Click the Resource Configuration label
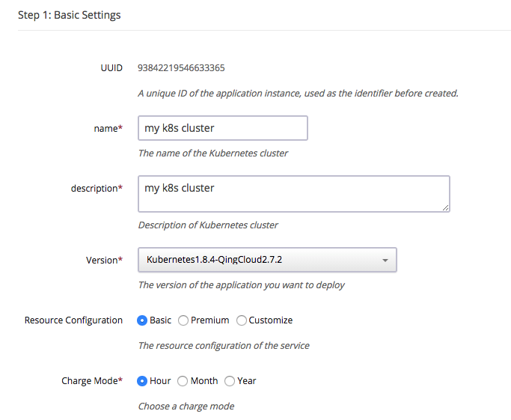Image resolution: width=511 pixels, height=420 pixels. coord(73,320)
